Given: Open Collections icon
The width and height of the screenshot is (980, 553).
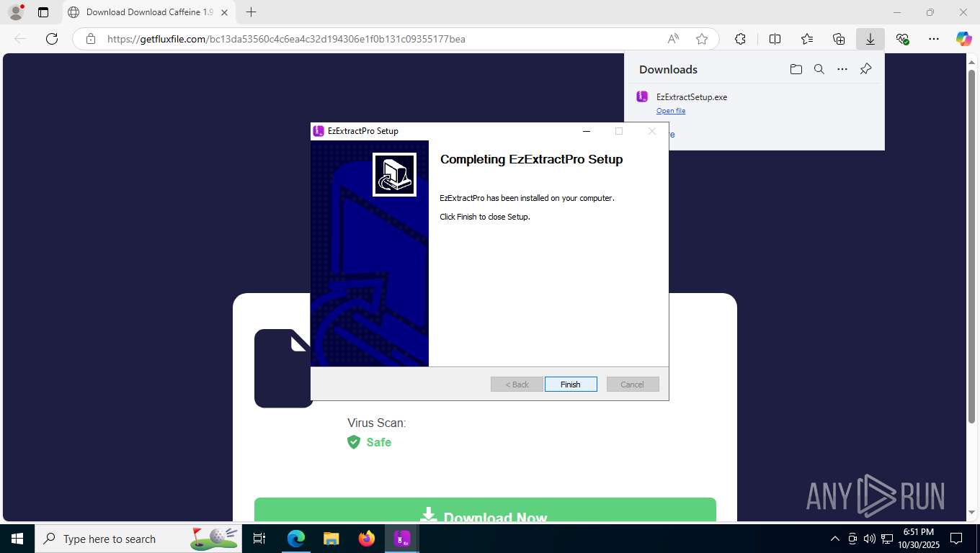Looking at the screenshot, I should coord(839,39).
